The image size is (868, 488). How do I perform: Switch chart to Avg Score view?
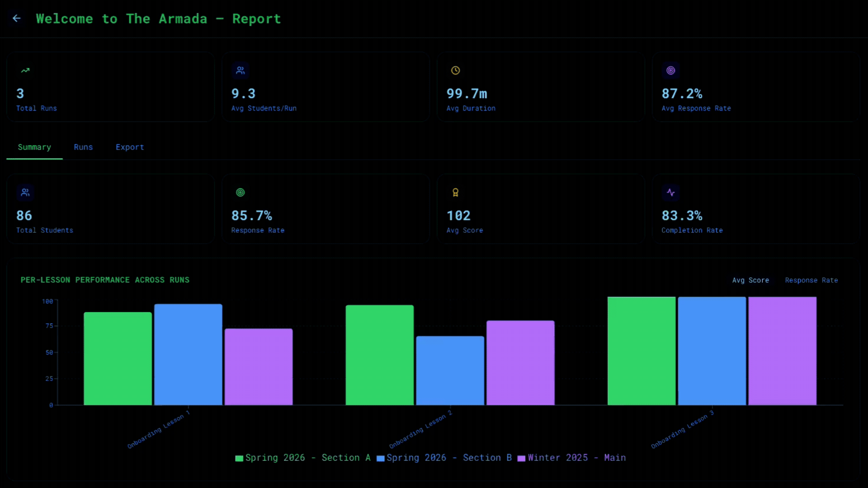point(750,280)
